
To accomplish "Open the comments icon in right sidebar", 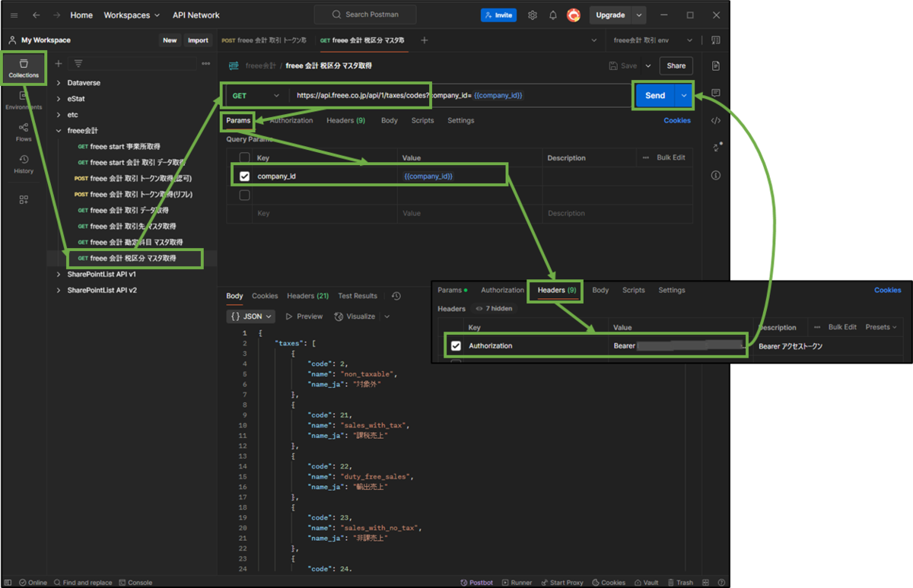I will point(715,93).
